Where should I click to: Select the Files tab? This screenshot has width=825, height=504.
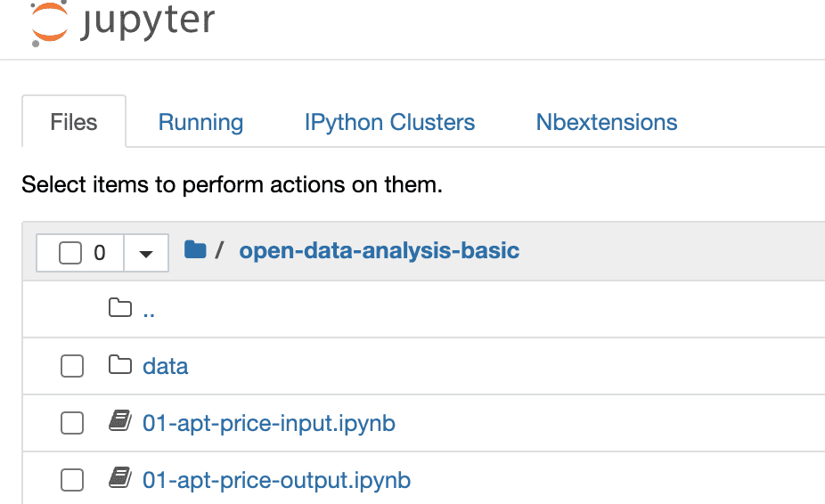point(74,122)
